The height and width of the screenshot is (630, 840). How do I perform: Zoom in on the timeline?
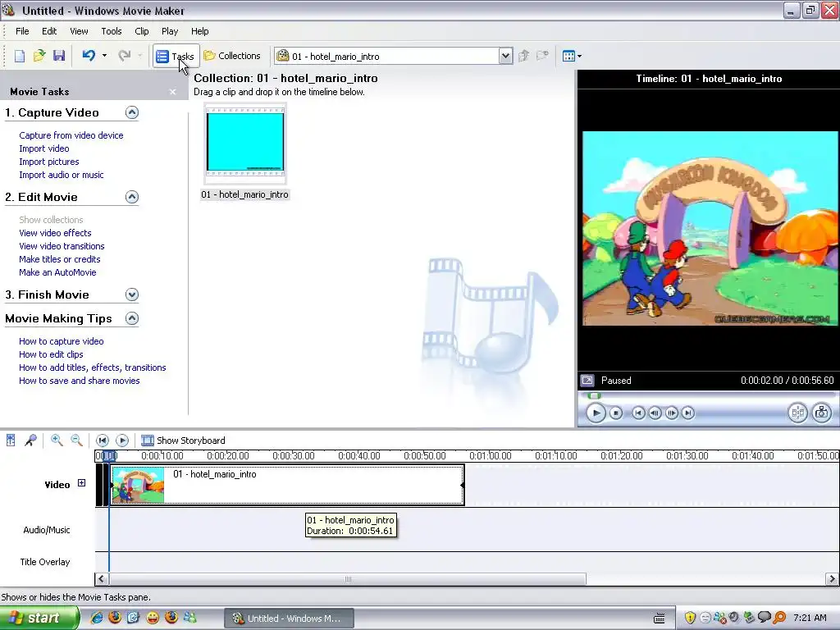[57, 441]
